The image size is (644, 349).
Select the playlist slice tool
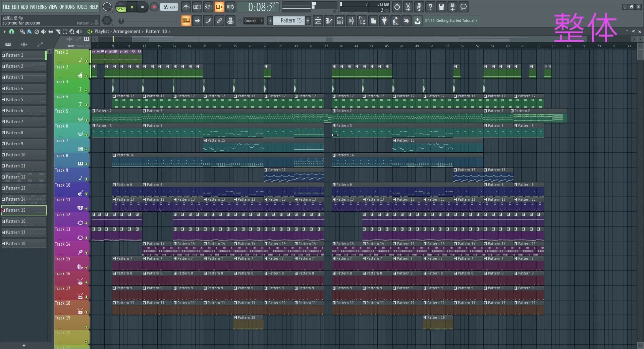[x=58, y=32]
